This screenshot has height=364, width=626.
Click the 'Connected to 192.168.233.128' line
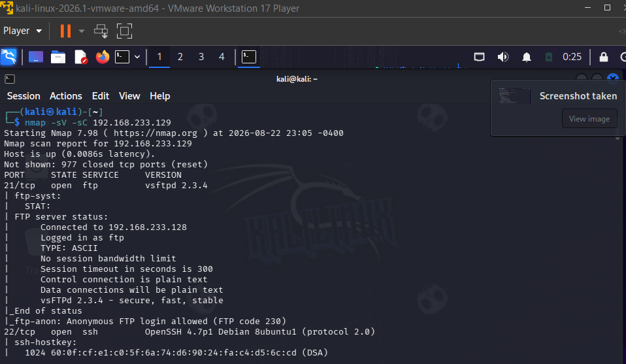(x=114, y=227)
